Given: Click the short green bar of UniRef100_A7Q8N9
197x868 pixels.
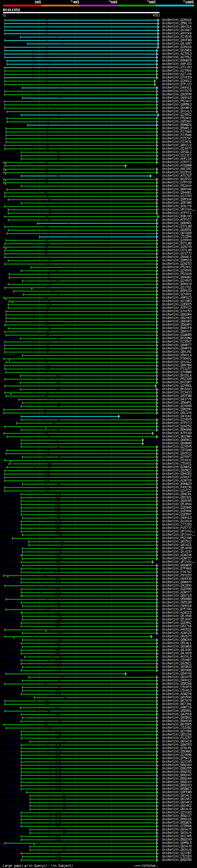Looking at the screenshot, I should pos(66,166).
